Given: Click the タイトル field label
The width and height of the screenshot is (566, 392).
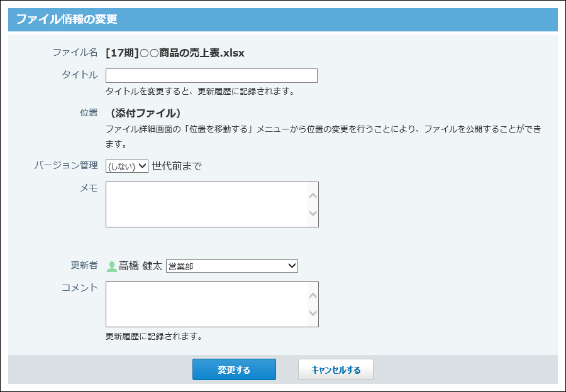Looking at the screenshot, I should click(x=79, y=75).
